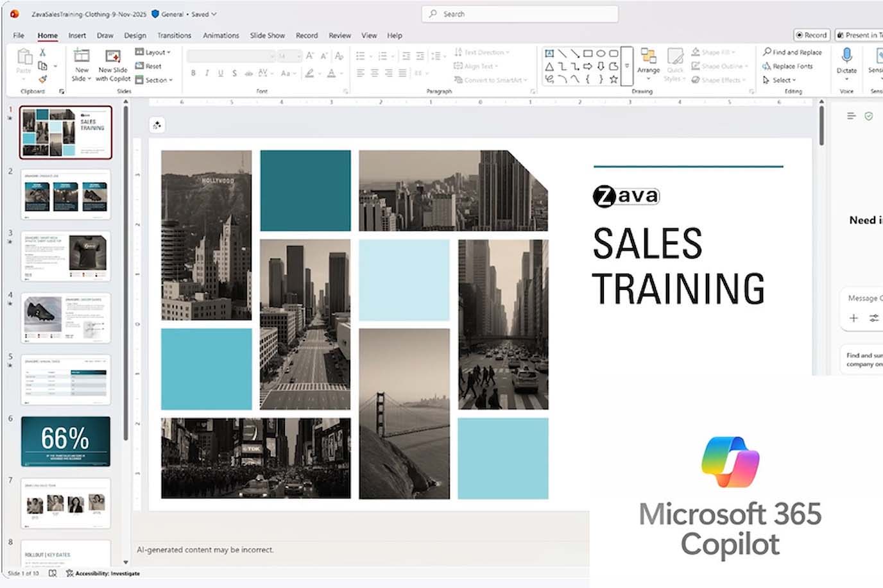Toggle underline formatting
Image resolution: width=883 pixels, height=588 pixels.
(220, 73)
